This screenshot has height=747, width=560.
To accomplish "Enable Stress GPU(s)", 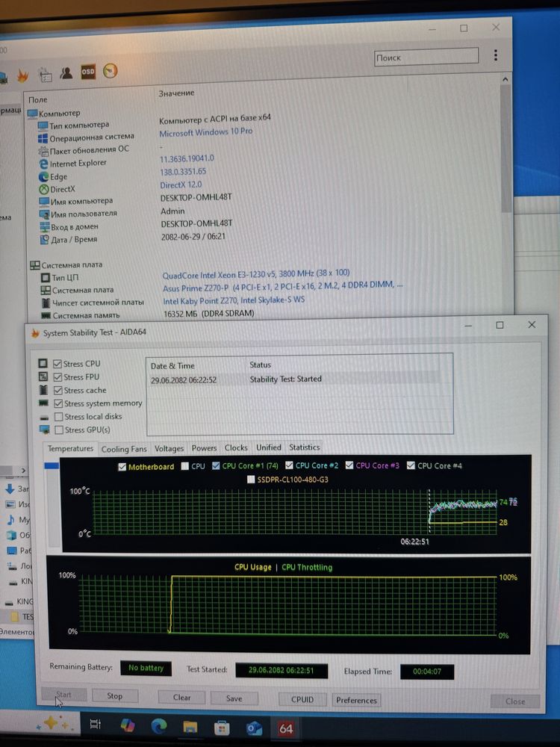I will [59, 430].
